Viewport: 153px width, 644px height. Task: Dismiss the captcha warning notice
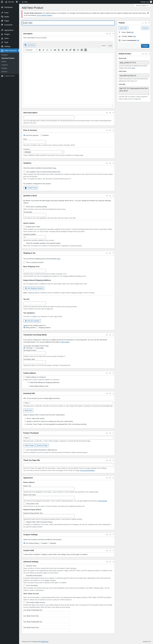point(148,13)
